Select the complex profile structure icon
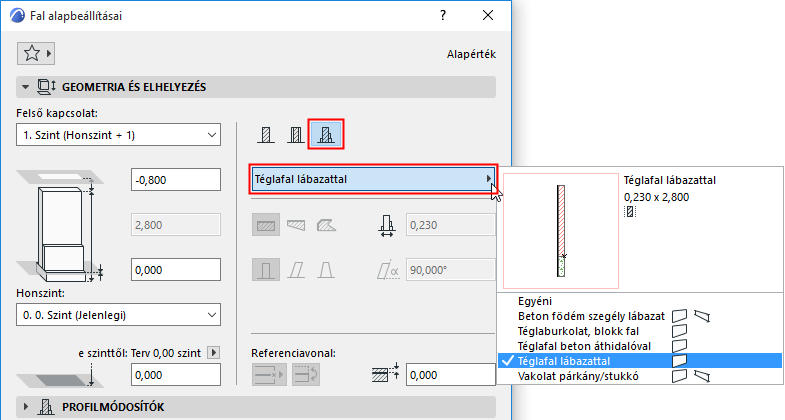The image size is (785, 420). (327, 135)
